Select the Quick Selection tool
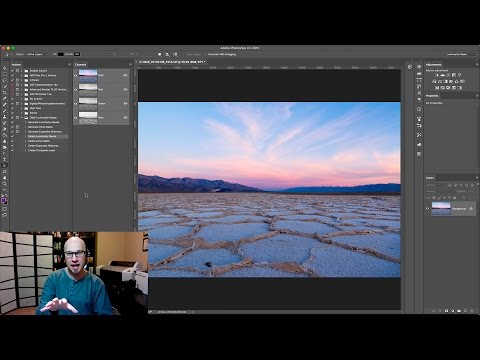480x360 pixels. (x=5, y=86)
